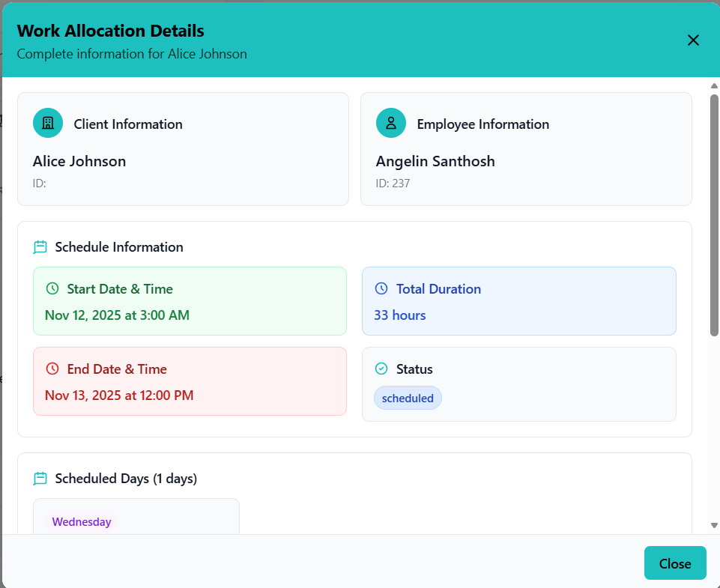Screen dimensions: 720x588
Task: Click the Nov 12, 2025 start date text
Action: pos(117,315)
